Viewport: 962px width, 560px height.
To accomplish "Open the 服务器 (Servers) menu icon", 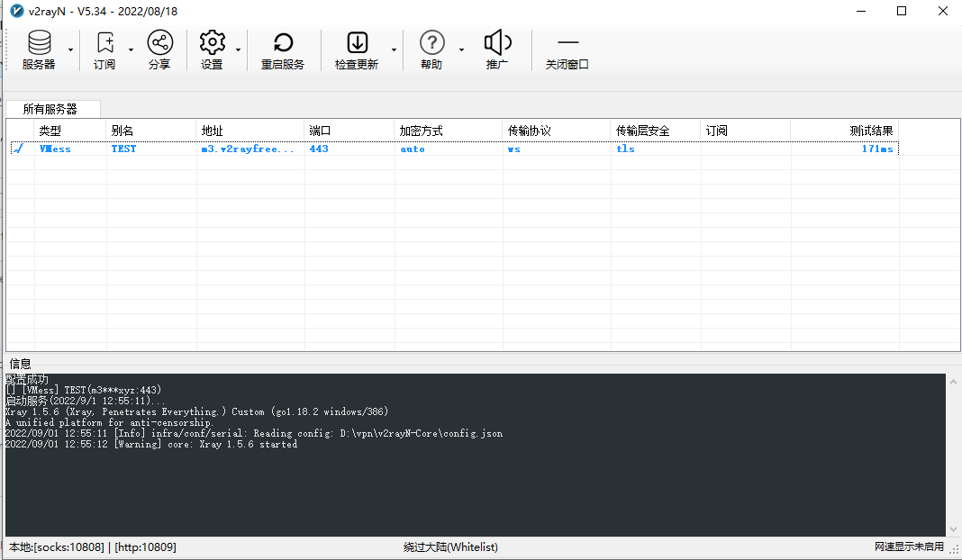I will click(x=39, y=42).
